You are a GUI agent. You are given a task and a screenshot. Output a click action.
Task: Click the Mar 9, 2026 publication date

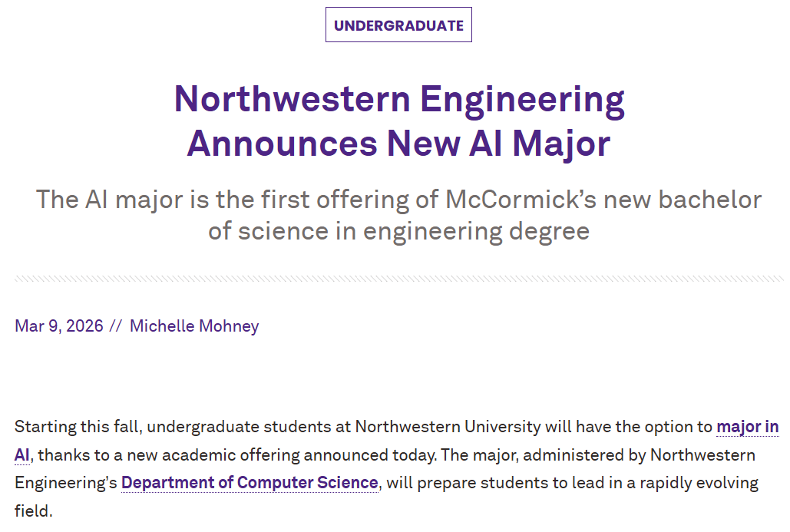click(59, 325)
